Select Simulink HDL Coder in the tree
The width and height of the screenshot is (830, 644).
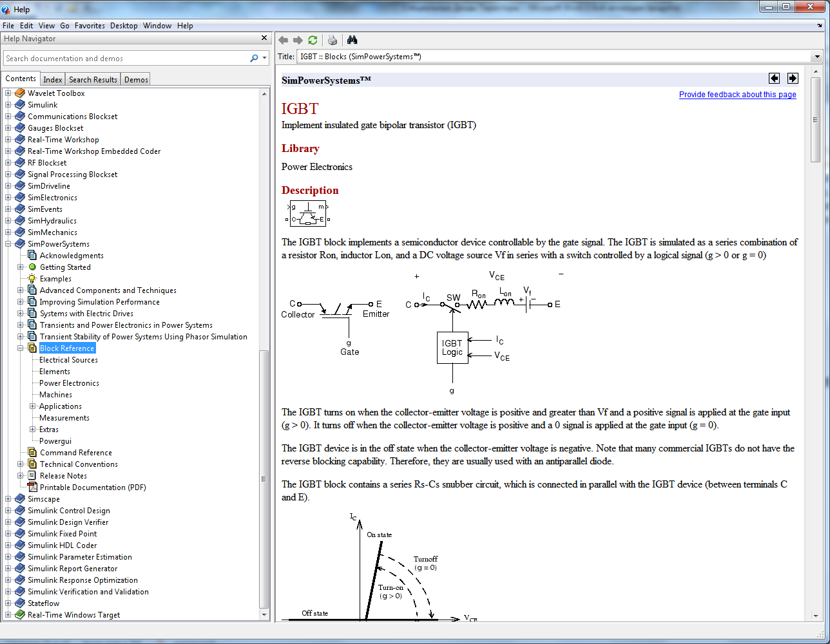click(62, 545)
